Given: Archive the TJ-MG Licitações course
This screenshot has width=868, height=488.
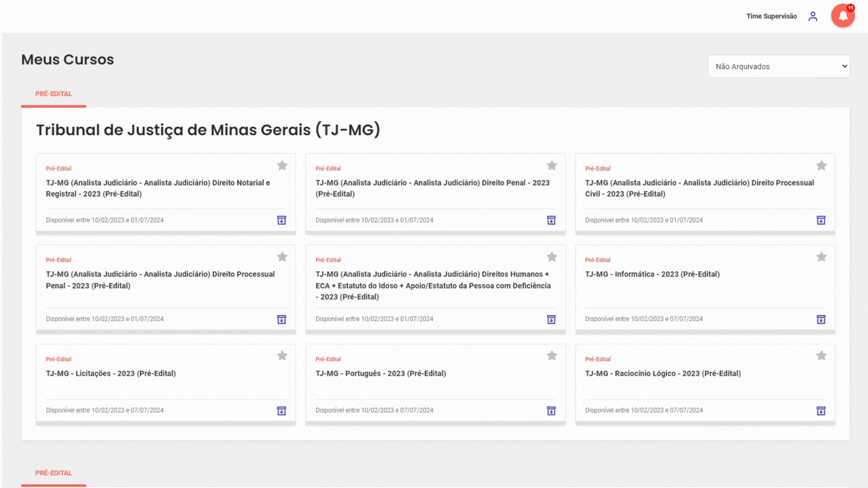Looking at the screenshot, I should 282,411.
